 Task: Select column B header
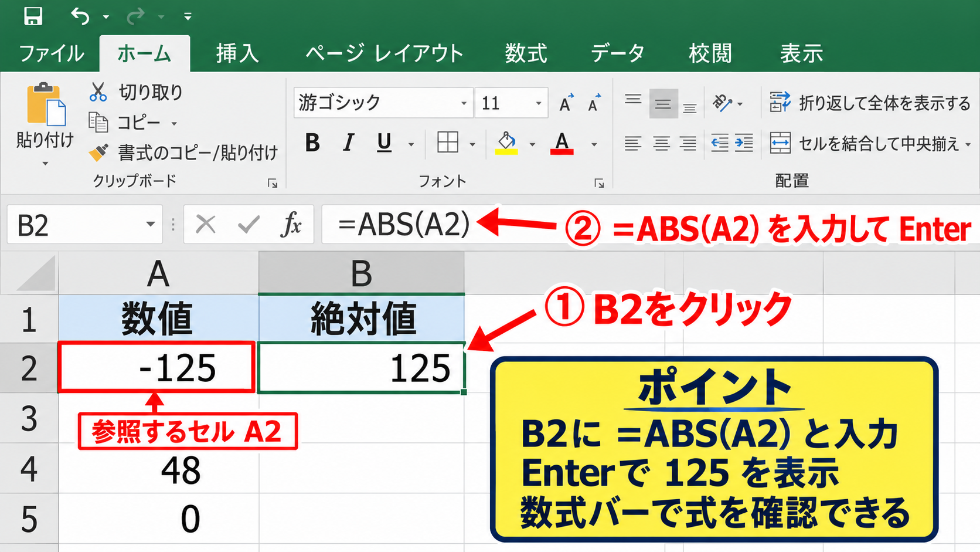362,273
